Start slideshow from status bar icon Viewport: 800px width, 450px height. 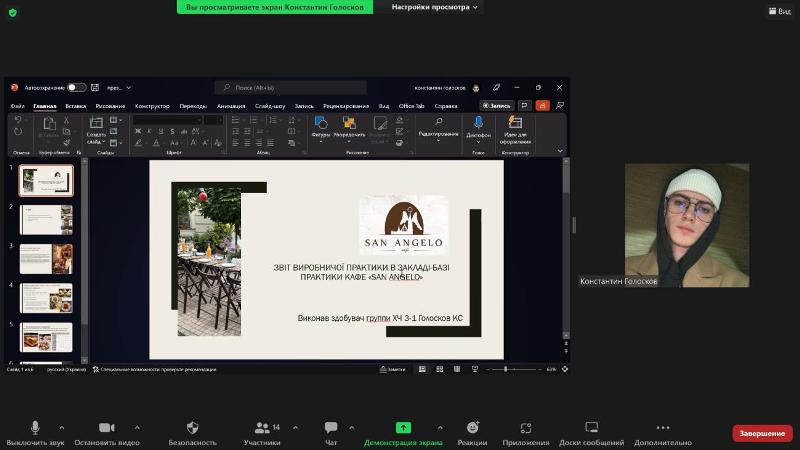point(474,369)
